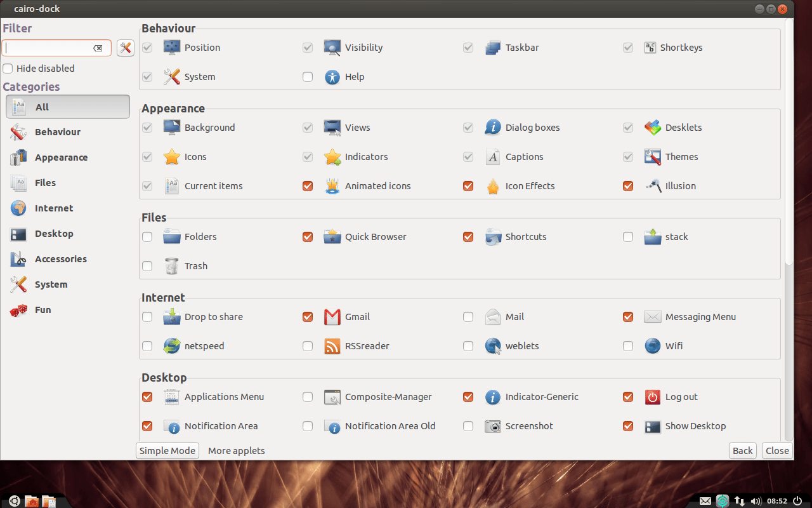Click the Illusion wand icon
812x508 pixels.
coord(653,186)
